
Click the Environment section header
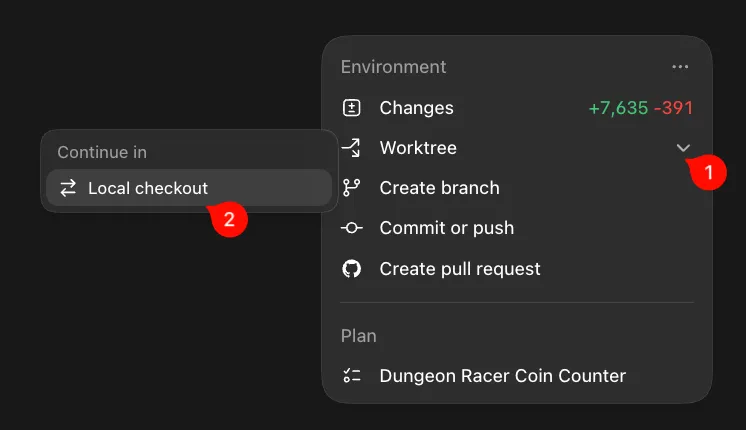pos(393,67)
